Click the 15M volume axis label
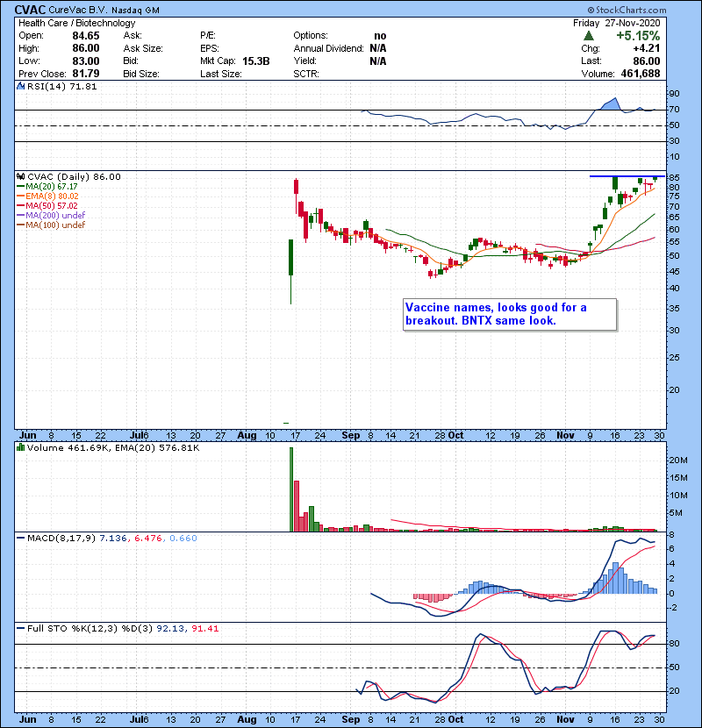This screenshot has height=728, width=702. point(678,478)
